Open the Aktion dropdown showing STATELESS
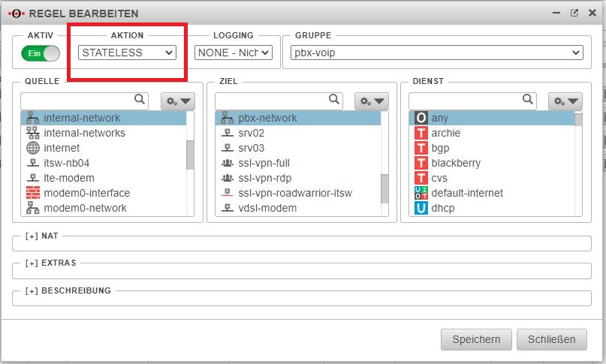This screenshot has height=364, width=606. point(127,53)
